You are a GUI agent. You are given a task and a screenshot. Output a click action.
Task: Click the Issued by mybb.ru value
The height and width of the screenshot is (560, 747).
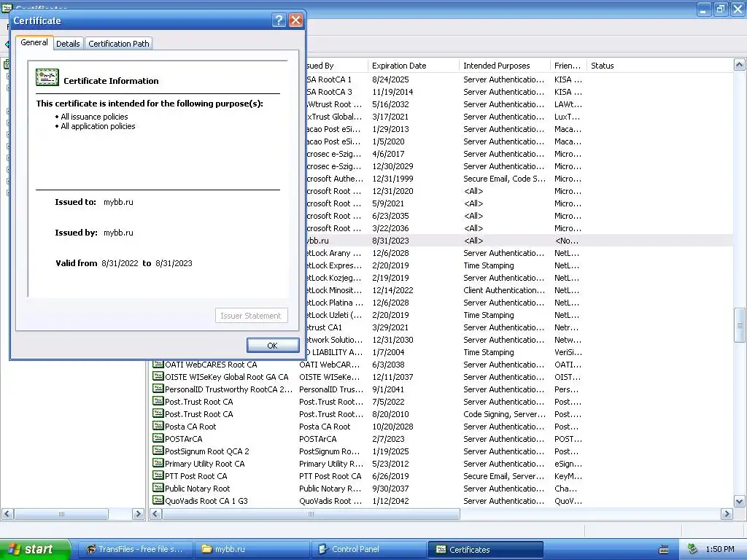118,233
